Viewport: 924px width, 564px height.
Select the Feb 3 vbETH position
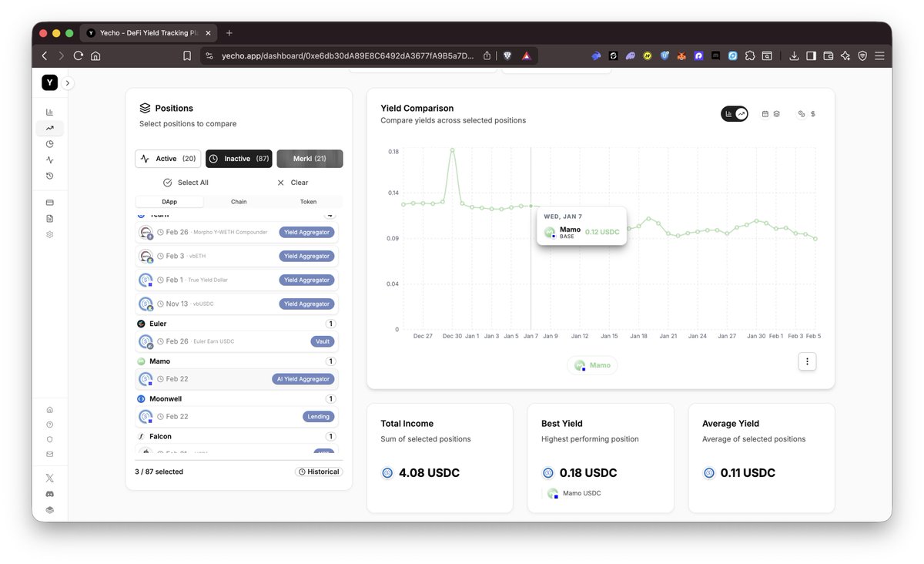point(236,256)
